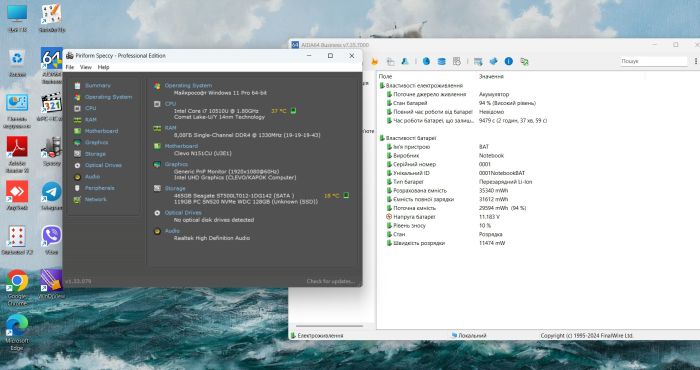The height and width of the screenshot is (370, 700).
Task: Click the 'Check for updates...' link
Action: coord(331,281)
